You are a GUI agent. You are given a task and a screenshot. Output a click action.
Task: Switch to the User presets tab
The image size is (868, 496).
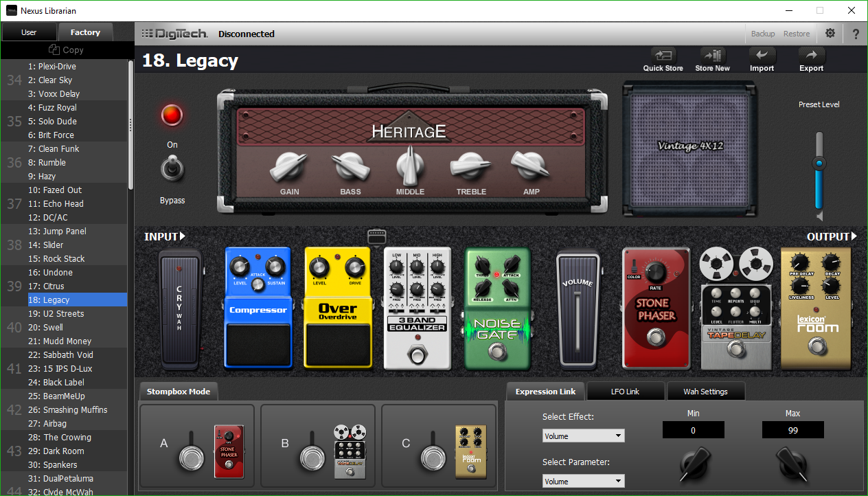click(29, 32)
